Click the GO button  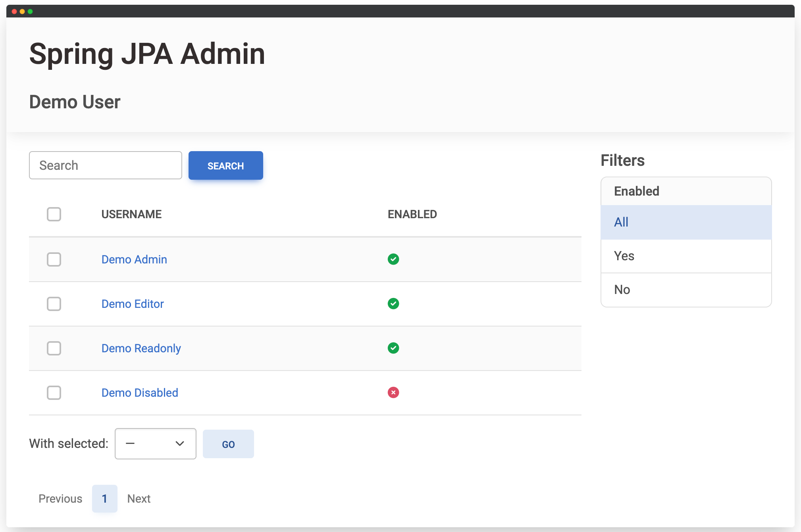coord(228,444)
